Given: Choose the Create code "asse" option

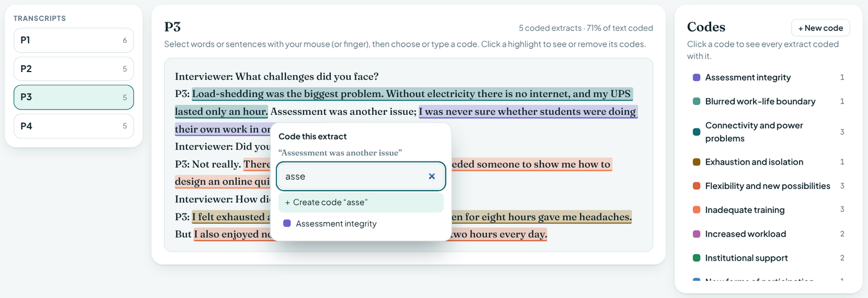Looking at the screenshot, I should point(361,202).
